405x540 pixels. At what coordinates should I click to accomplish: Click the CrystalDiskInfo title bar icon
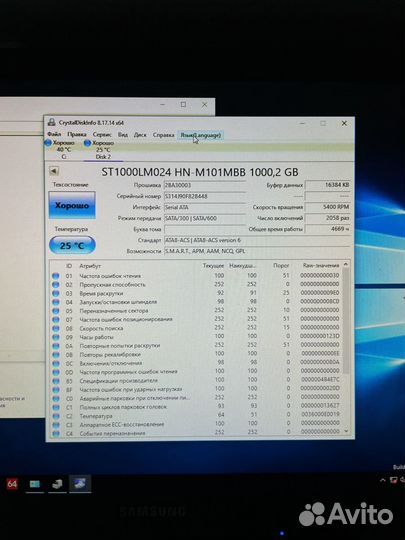pyautogui.click(x=52, y=122)
